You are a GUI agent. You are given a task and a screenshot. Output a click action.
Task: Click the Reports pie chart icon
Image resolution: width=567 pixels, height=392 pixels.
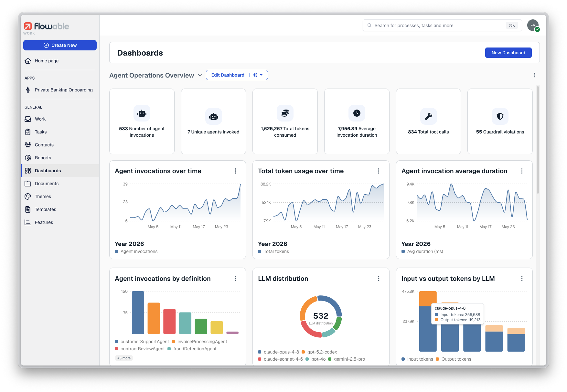28,158
